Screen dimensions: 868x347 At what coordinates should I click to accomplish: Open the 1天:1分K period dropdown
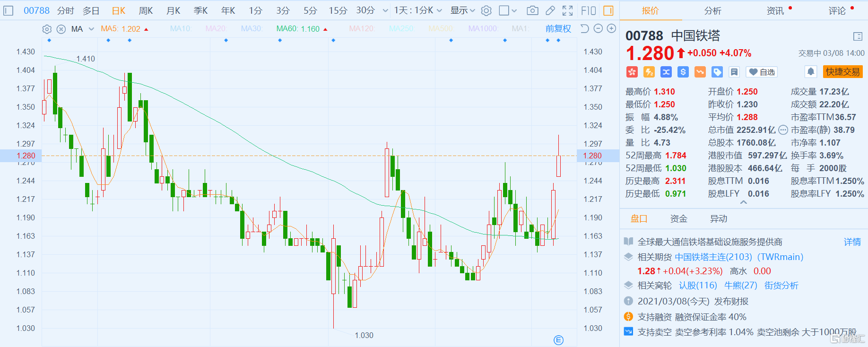418,10
